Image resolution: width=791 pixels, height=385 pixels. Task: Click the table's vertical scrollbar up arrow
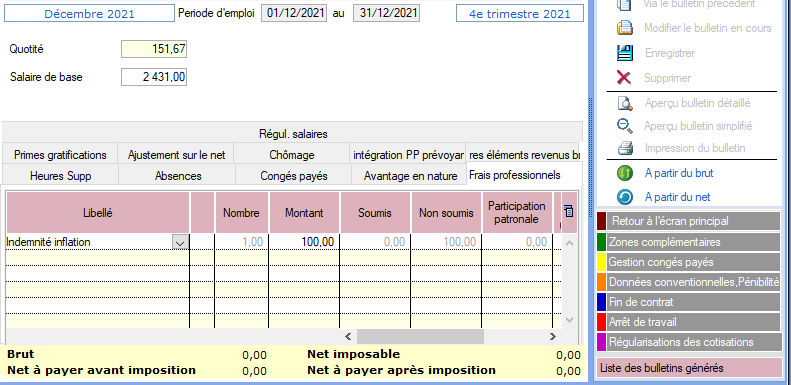(569, 243)
